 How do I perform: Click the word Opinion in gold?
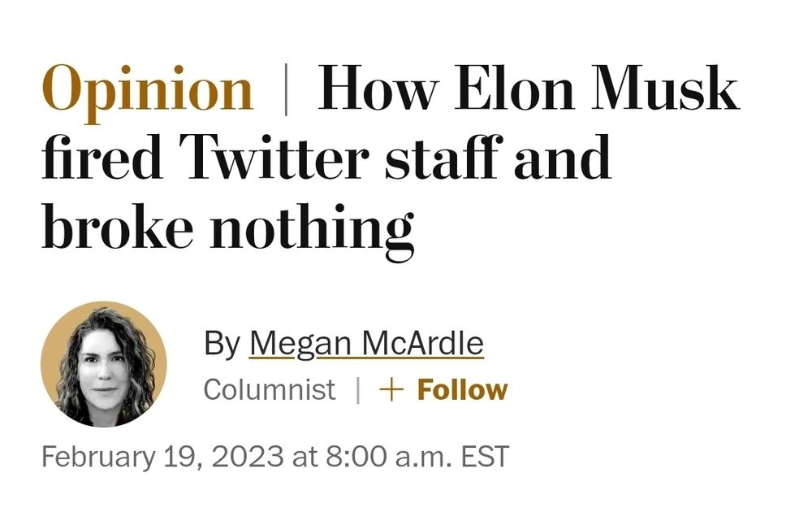pyautogui.click(x=146, y=87)
